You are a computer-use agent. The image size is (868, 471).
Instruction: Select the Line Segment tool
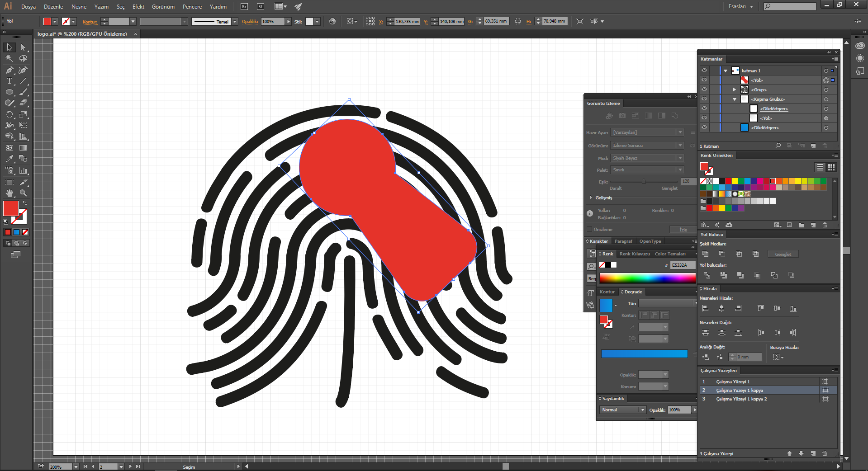click(23, 81)
